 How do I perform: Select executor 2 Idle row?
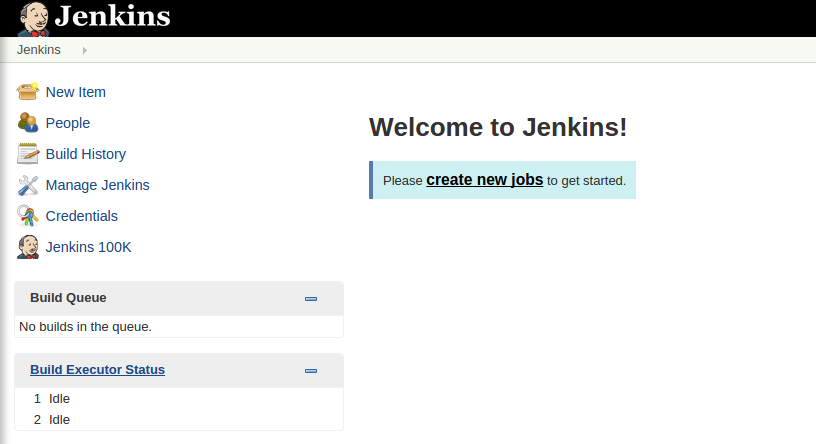click(x=179, y=420)
